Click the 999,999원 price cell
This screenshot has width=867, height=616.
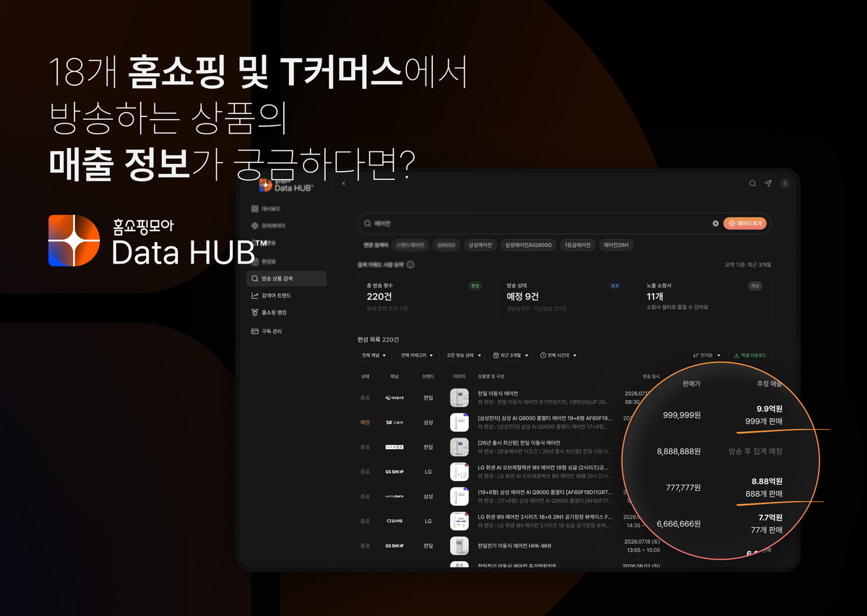click(x=682, y=415)
